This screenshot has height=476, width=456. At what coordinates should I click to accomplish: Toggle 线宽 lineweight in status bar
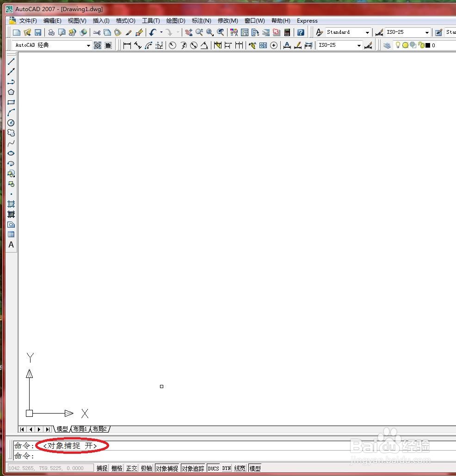(240, 468)
